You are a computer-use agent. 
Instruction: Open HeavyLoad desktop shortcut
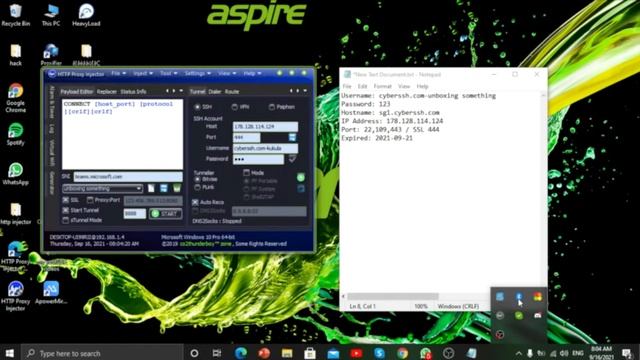pos(86,15)
